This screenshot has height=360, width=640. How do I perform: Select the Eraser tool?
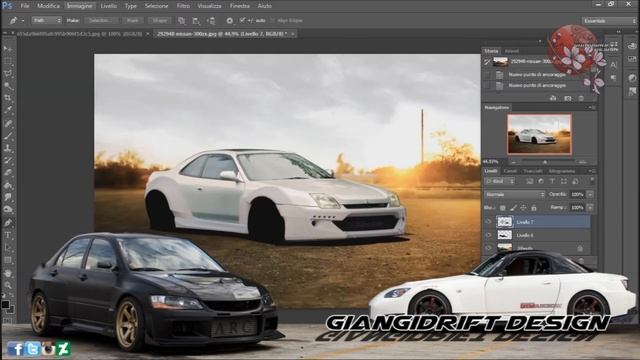[x=8, y=173]
